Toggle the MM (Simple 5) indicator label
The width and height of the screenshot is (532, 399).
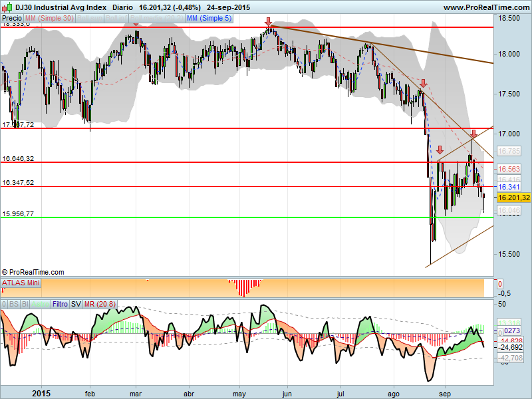click(x=209, y=19)
